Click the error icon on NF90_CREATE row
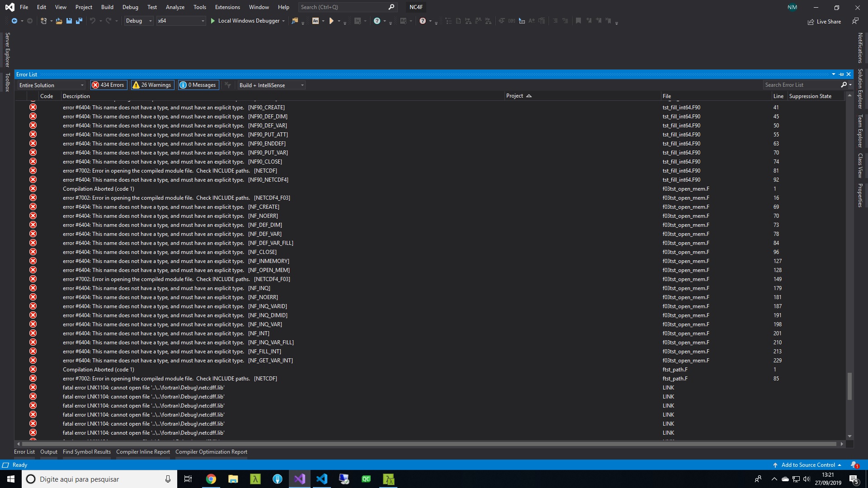Screen dimensions: 868x488 click(33, 108)
